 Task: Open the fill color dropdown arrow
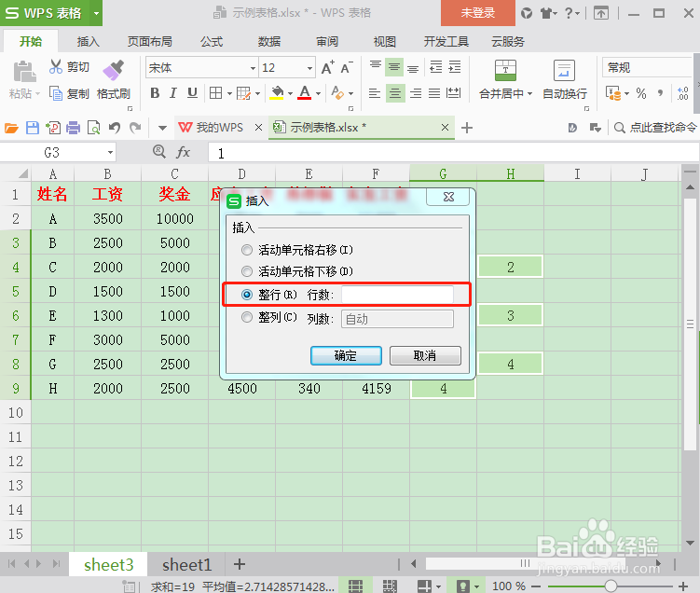290,94
